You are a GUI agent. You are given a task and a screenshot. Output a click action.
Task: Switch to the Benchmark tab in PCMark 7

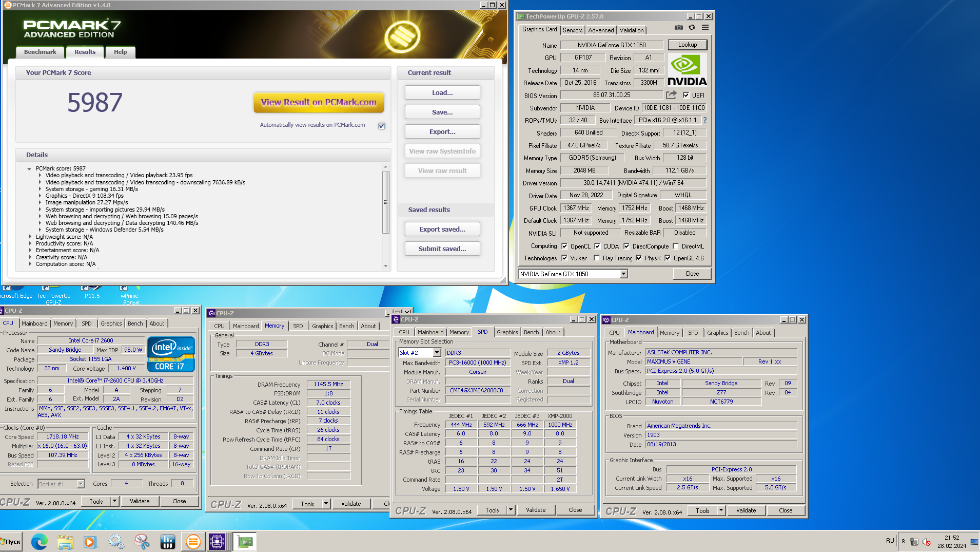(x=40, y=52)
